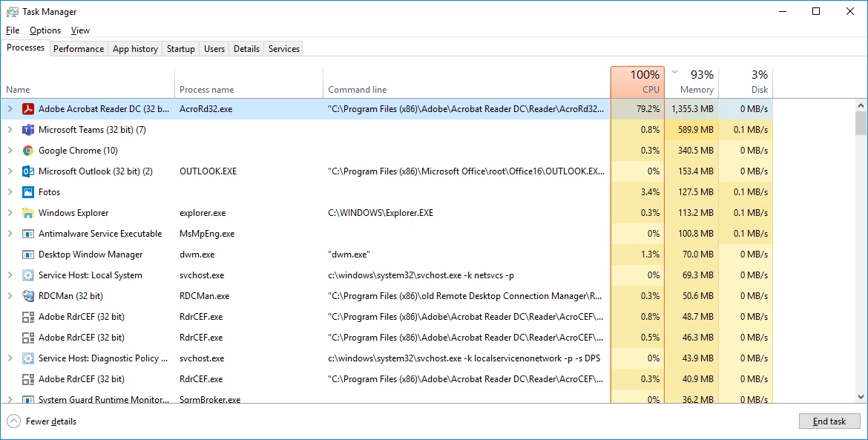The height and width of the screenshot is (440, 868).
Task: Click the Adobe RdrCEF icon with 40.9 MB
Action: [x=27, y=379]
